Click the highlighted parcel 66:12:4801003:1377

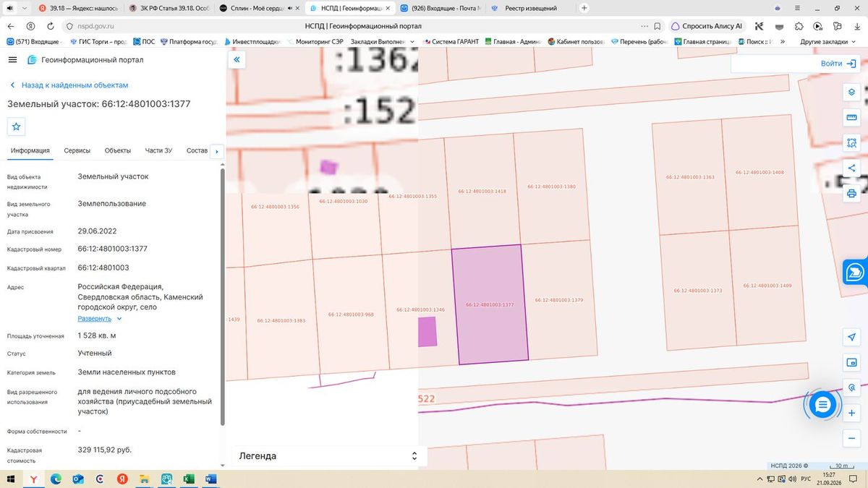(490, 304)
